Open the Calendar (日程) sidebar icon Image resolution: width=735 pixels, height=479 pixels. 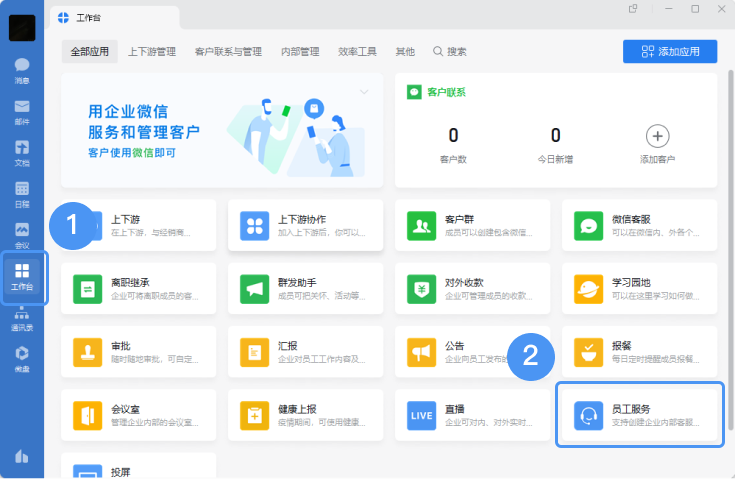(x=22, y=195)
